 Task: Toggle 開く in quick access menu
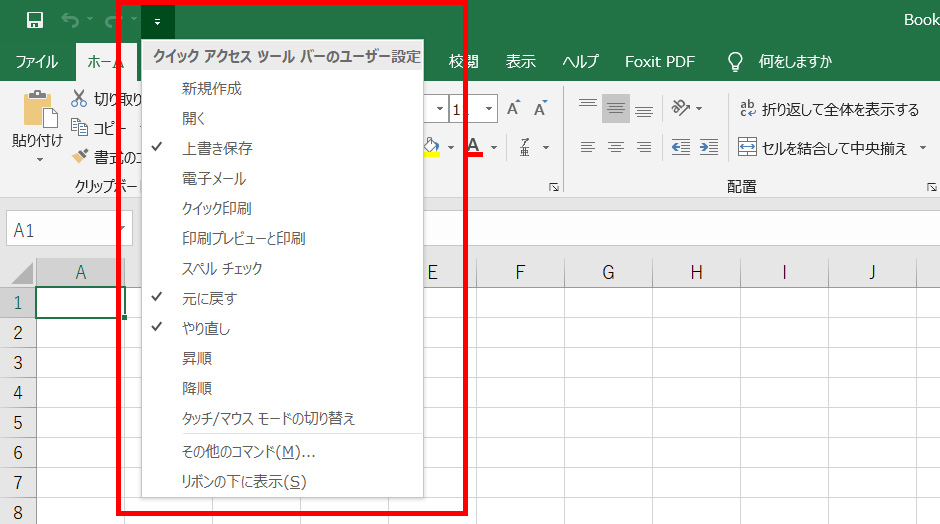point(282,119)
